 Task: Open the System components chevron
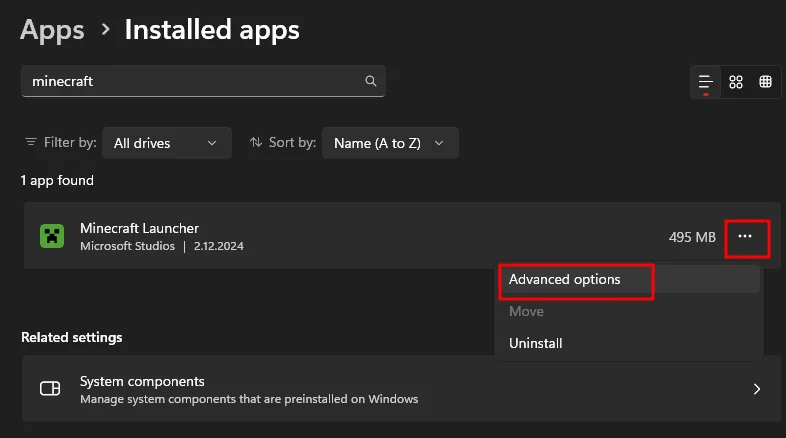click(x=756, y=389)
